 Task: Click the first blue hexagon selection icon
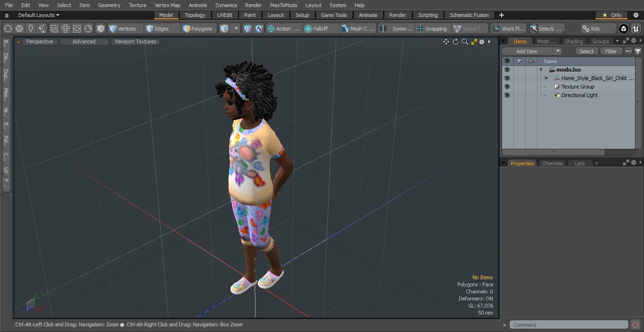click(248, 29)
